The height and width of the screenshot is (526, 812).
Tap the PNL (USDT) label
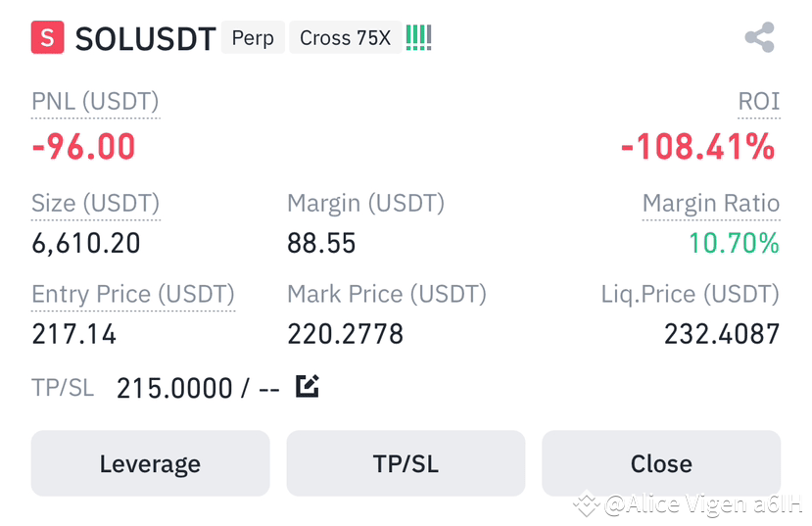95,102
